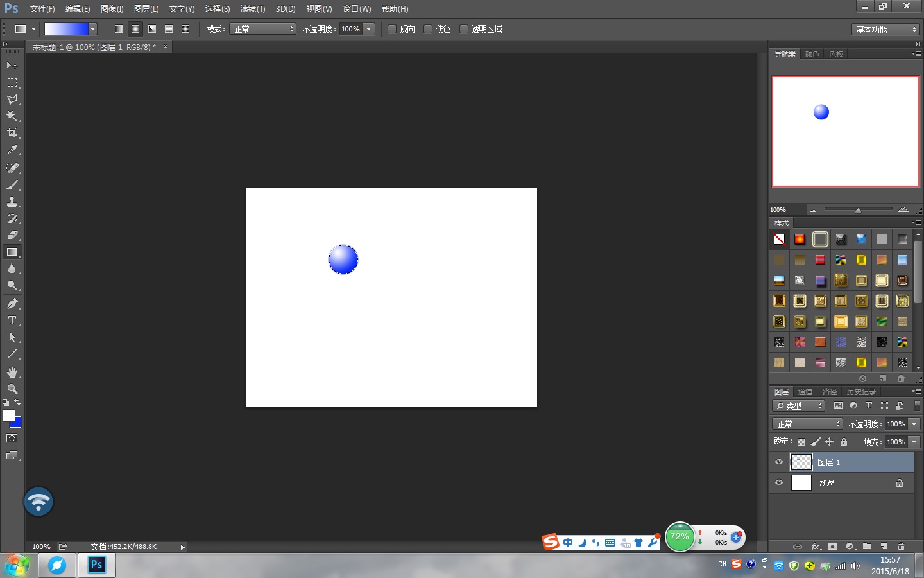This screenshot has width=924, height=578.
Task: Click the Windows Start button
Action: pyautogui.click(x=17, y=565)
